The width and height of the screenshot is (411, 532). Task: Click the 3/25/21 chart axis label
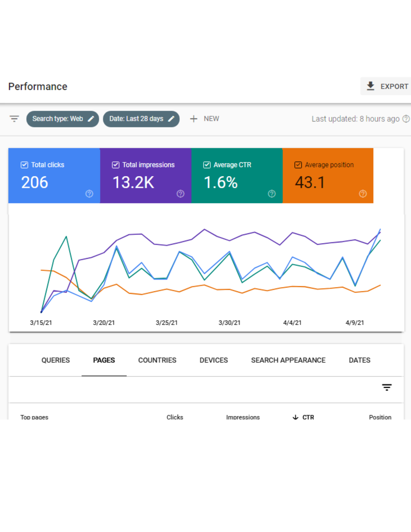167,323
